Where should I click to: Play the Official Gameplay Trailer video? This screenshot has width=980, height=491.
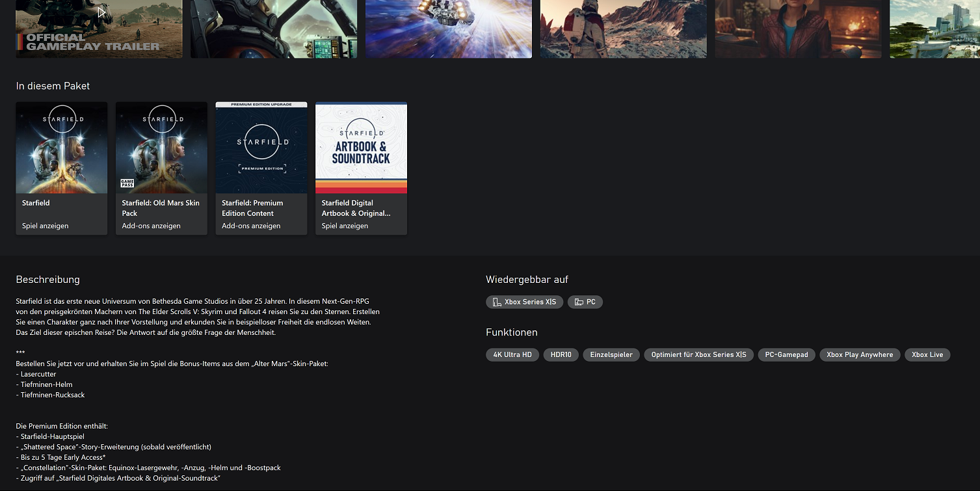(99, 29)
